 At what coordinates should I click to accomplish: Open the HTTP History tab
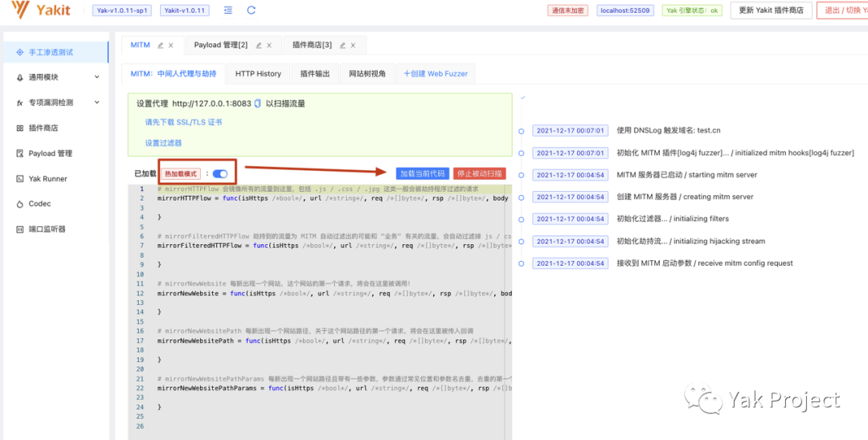pos(258,74)
